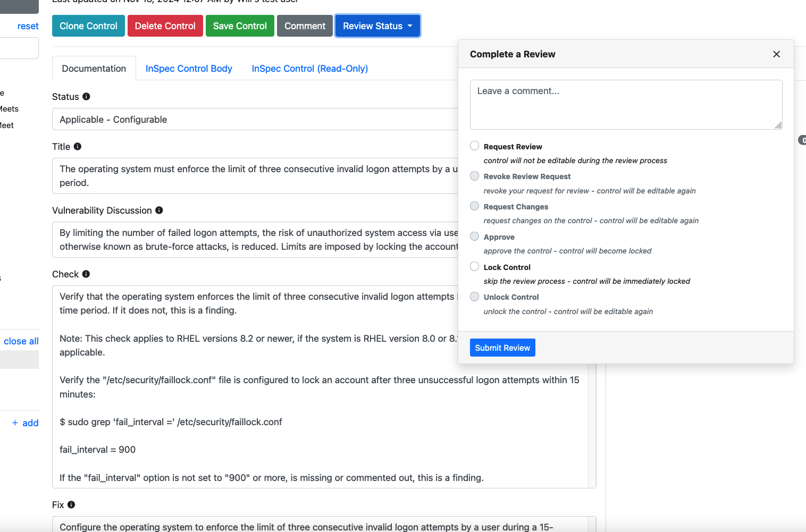Collapse everything with close all
Viewport: 806px width, 532px height.
tap(21, 341)
